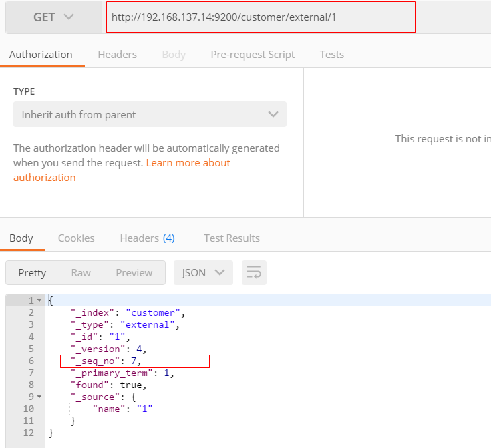Open the GET method dropdown
This screenshot has width=491, height=448.
click(53, 17)
